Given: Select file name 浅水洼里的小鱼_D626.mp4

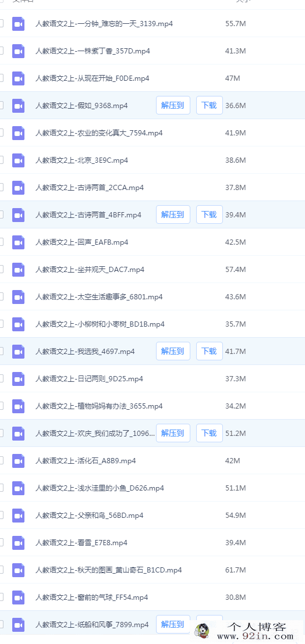Looking at the screenshot, I should (x=100, y=488).
